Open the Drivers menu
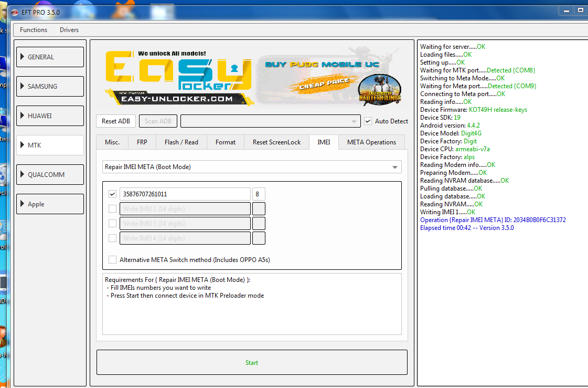Screen dimensions: 588x388 [x=69, y=29]
